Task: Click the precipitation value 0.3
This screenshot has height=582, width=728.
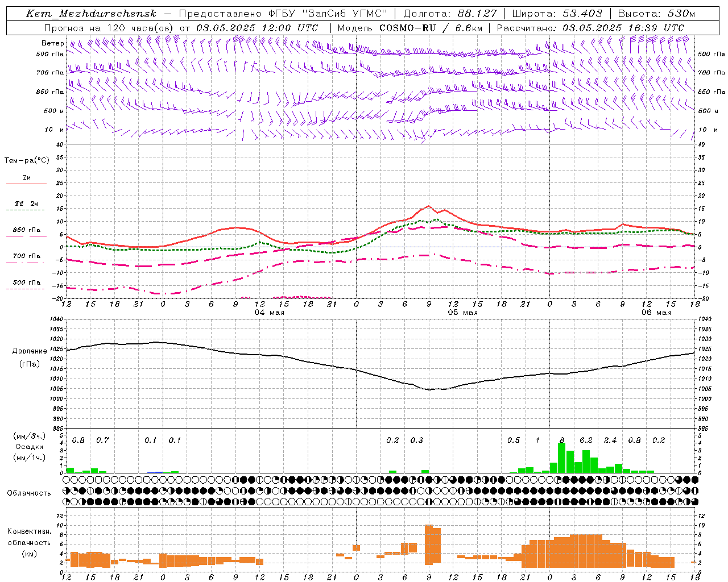Action: (x=417, y=440)
